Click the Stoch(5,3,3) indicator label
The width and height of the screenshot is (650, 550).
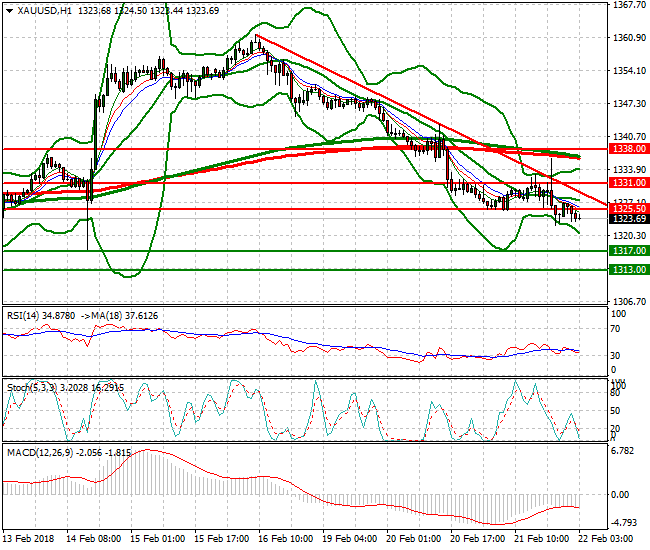pos(65,388)
